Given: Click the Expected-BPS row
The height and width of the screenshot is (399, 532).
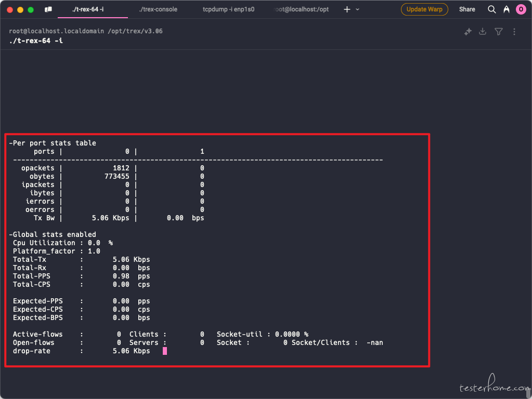Looking at the screenshot, I should click(82, 317).
